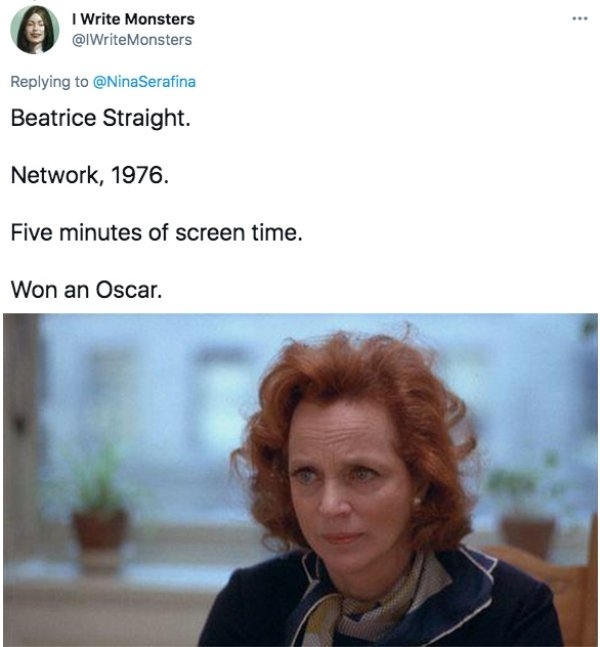Click the 'Replying to' label text
This screenshot has height=647, width=600.
[x=49, y=82]
